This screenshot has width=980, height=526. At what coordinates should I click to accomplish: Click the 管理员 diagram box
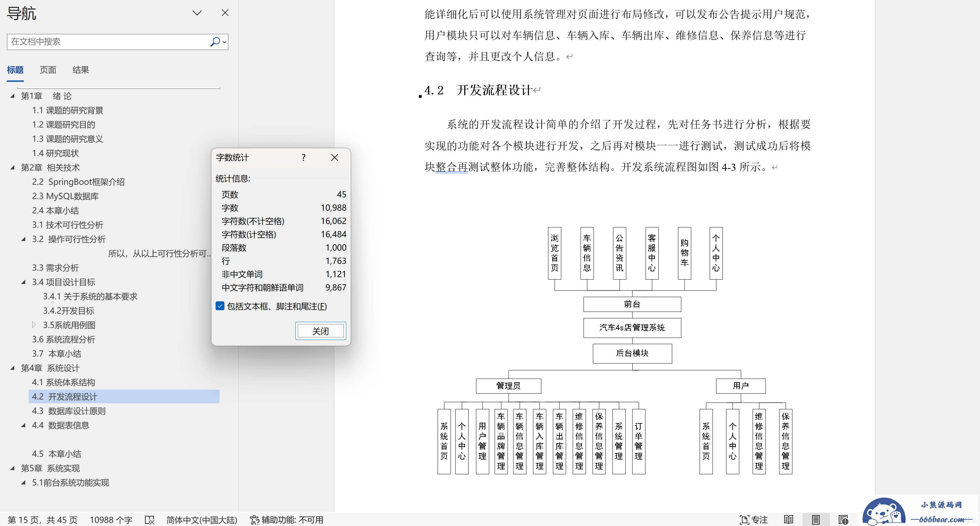pyautogui.click(x=508, y=386)
